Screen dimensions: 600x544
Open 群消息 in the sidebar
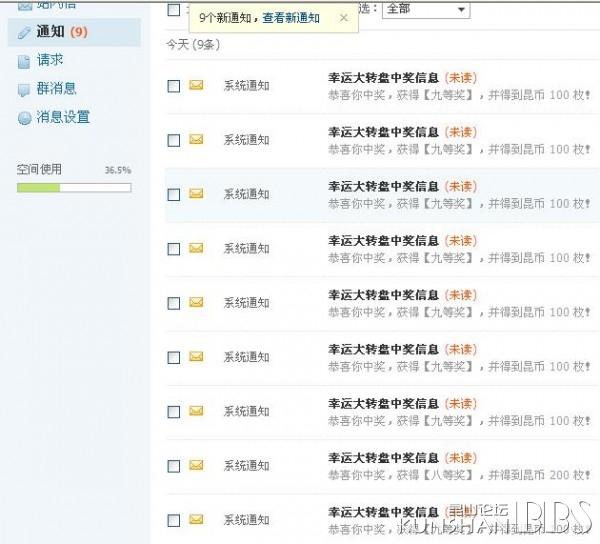(x=56, y=88)
